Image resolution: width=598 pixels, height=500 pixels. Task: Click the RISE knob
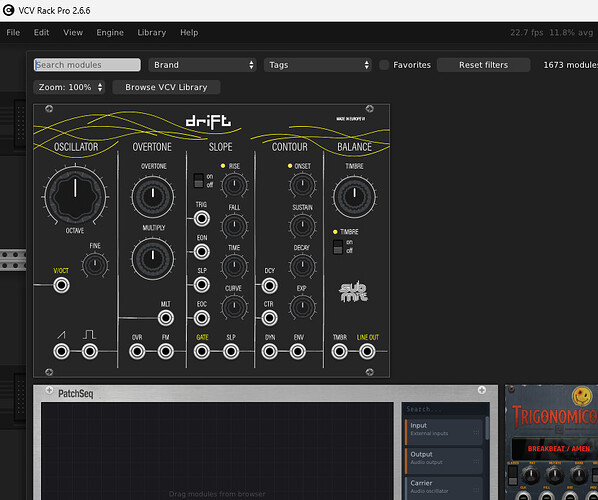[234, 185]
